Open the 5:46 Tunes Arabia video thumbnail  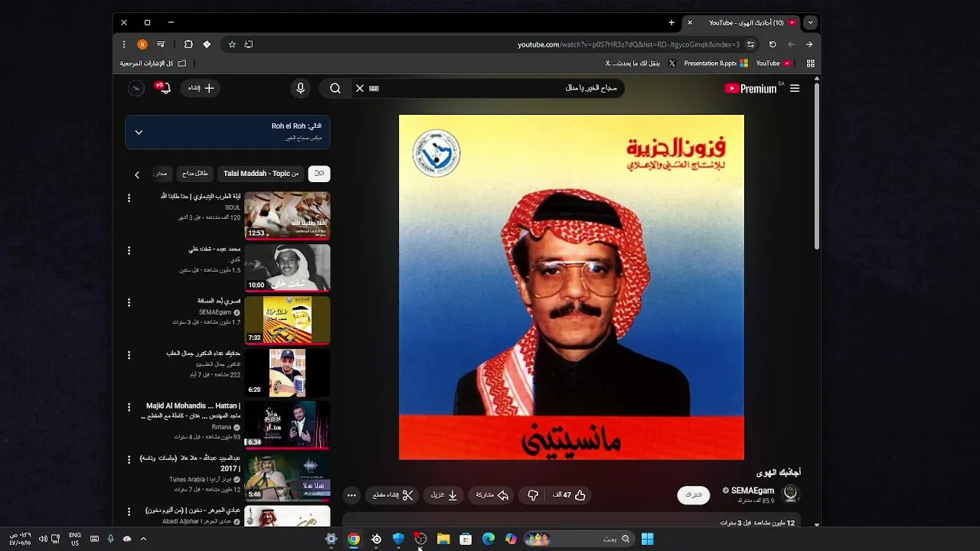tap(287, 477)
